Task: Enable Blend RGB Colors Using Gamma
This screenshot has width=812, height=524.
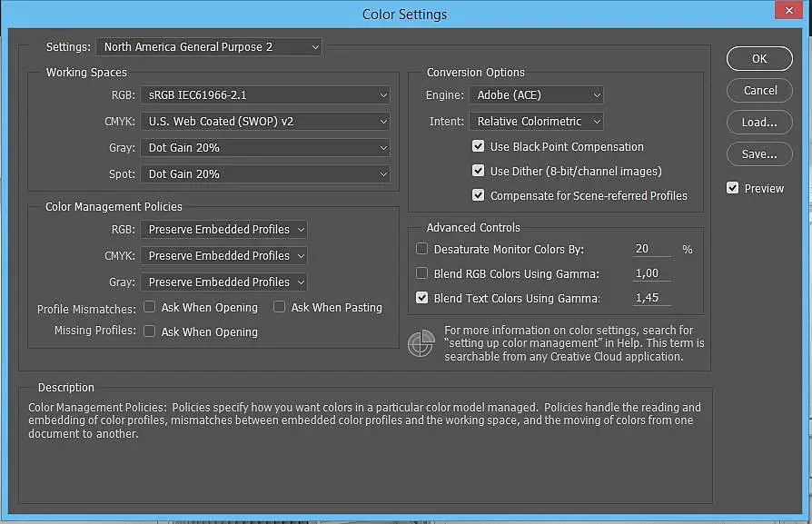Action: click(422, 273)
